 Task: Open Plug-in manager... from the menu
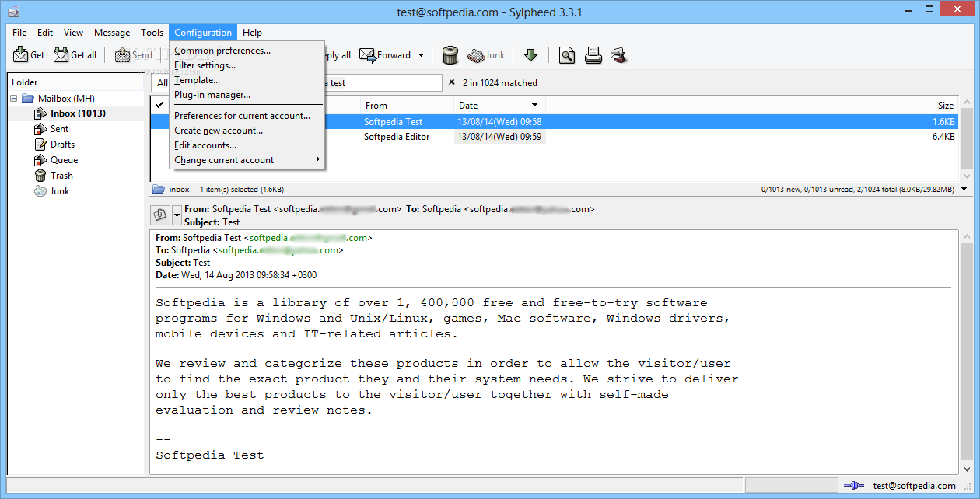point(247,95)
